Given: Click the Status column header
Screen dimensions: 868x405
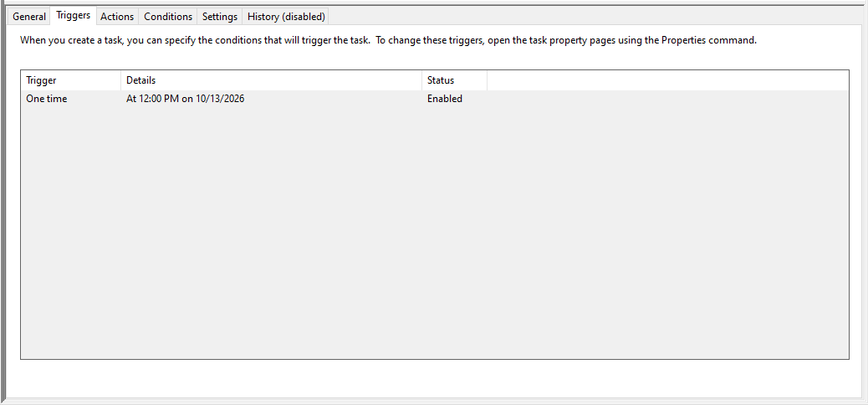Looking at the screenshot, I should 454,80.
